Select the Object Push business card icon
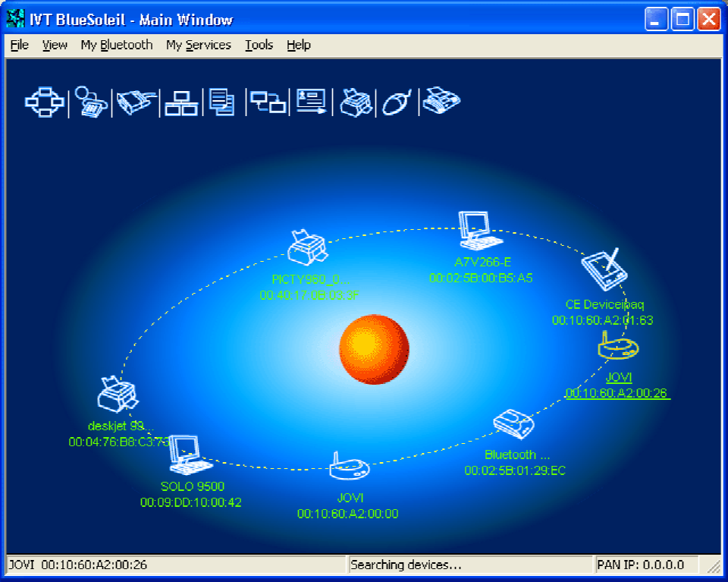This screenshot has width=728, height=582. 311,101
